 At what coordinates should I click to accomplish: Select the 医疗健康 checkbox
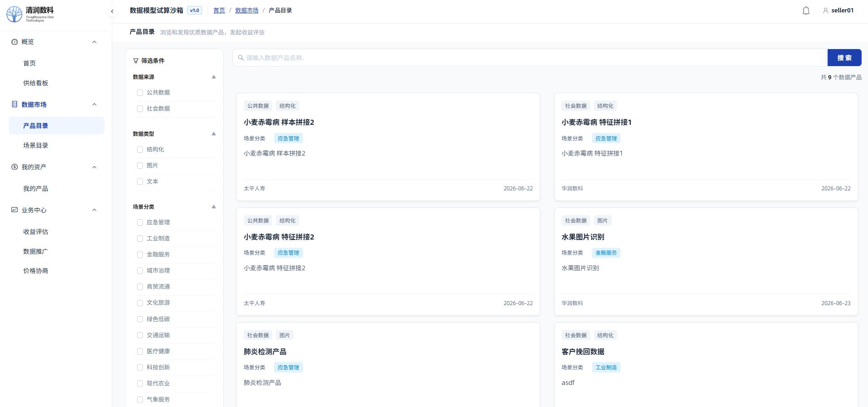(x=140, y=351)
